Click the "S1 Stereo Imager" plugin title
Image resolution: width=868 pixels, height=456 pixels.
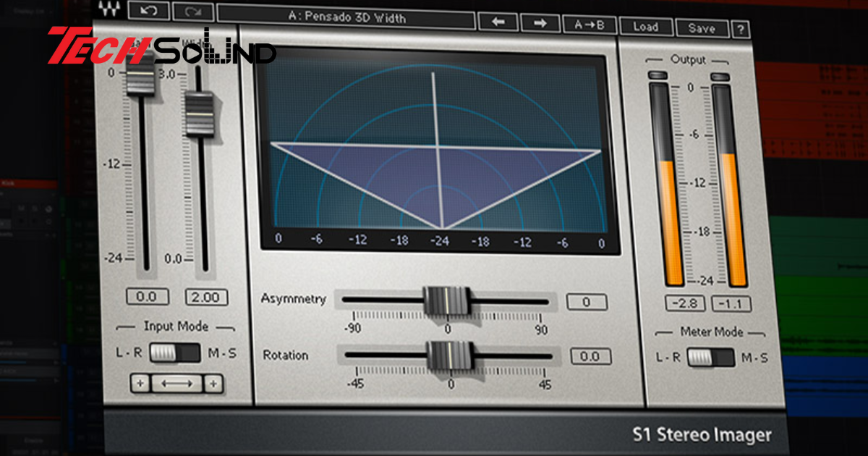(702, 435)
